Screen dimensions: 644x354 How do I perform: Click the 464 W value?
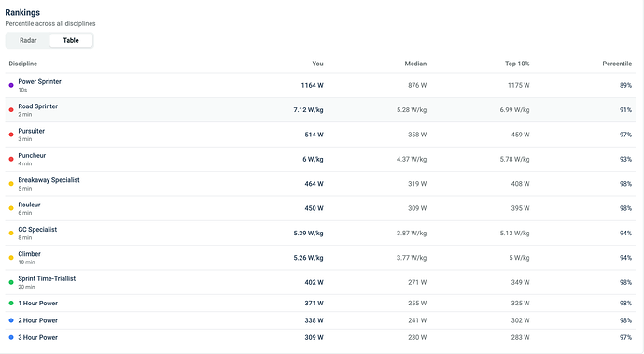click(x=314, y=184)
